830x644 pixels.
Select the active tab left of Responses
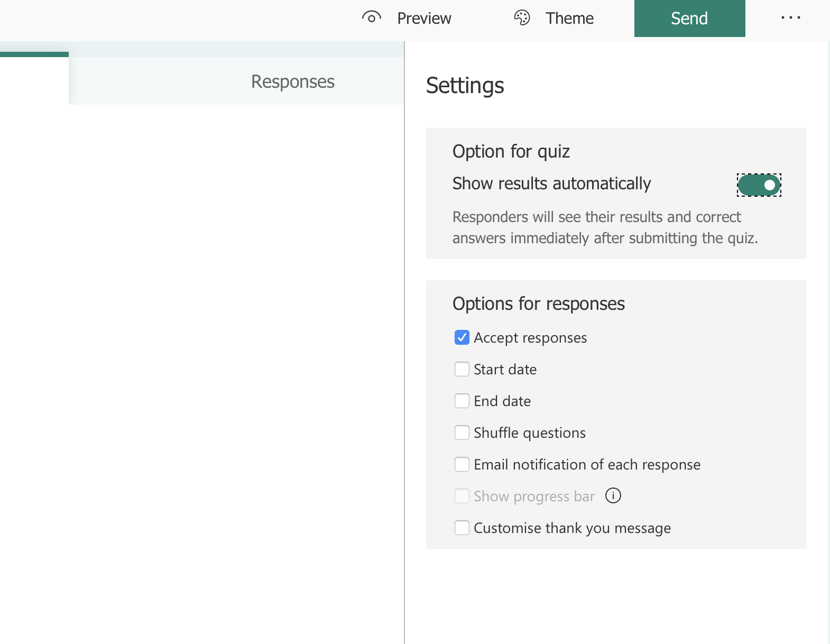click(34, 79)
